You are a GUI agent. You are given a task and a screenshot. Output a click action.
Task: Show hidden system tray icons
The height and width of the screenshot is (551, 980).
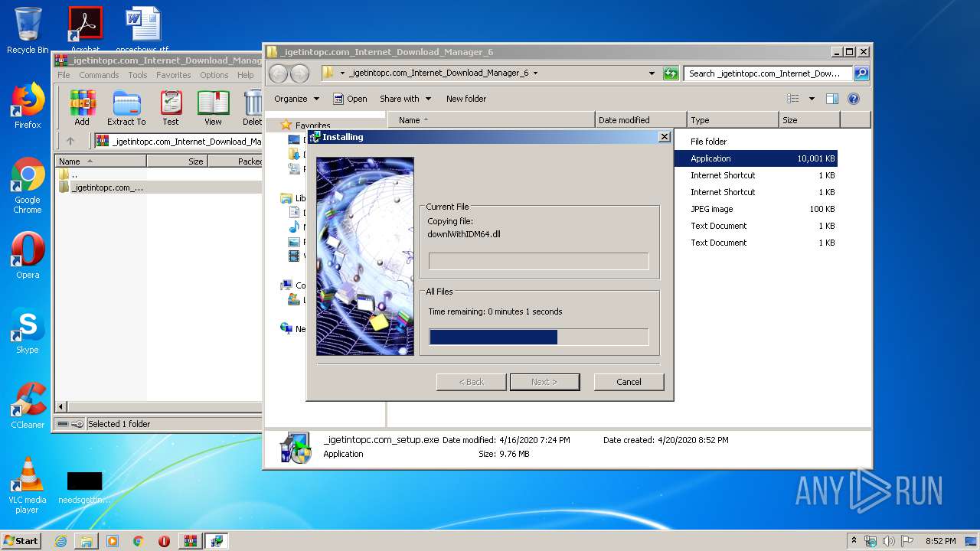point(854,541)
